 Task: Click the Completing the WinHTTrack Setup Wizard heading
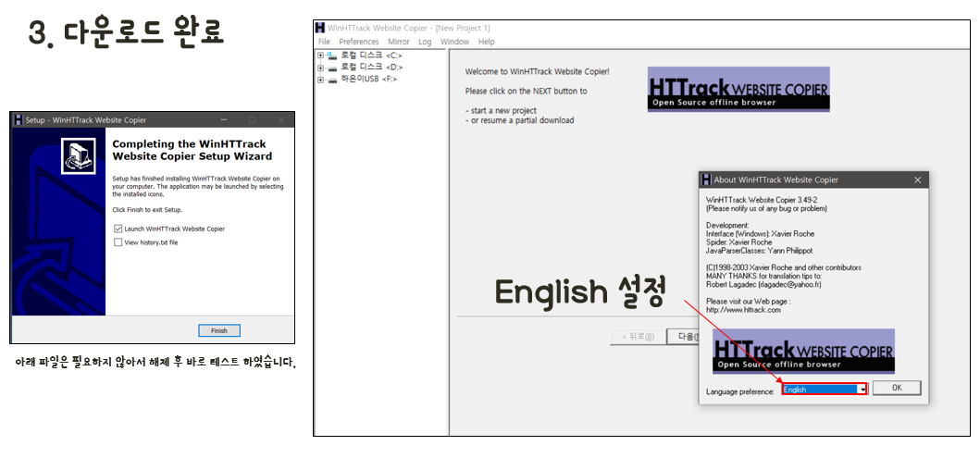tap(192, 150)
